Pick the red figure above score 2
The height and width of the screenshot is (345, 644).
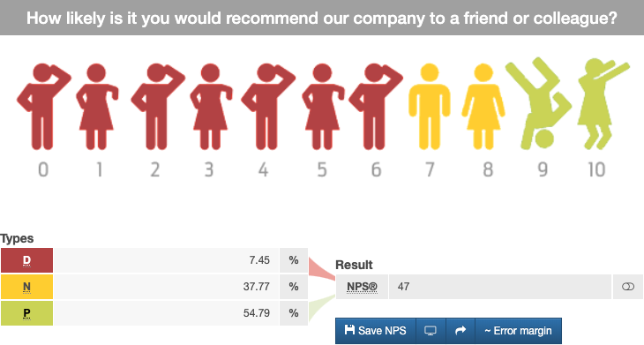click(158, 107)
